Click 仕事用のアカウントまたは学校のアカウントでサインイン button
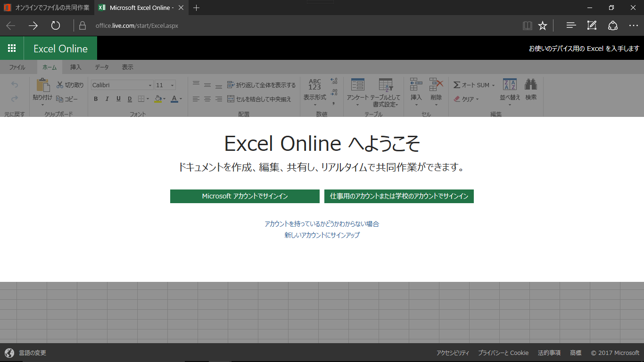Image resolution: width=644 pixels, height=362 pixels. click(x=399, y=196)
